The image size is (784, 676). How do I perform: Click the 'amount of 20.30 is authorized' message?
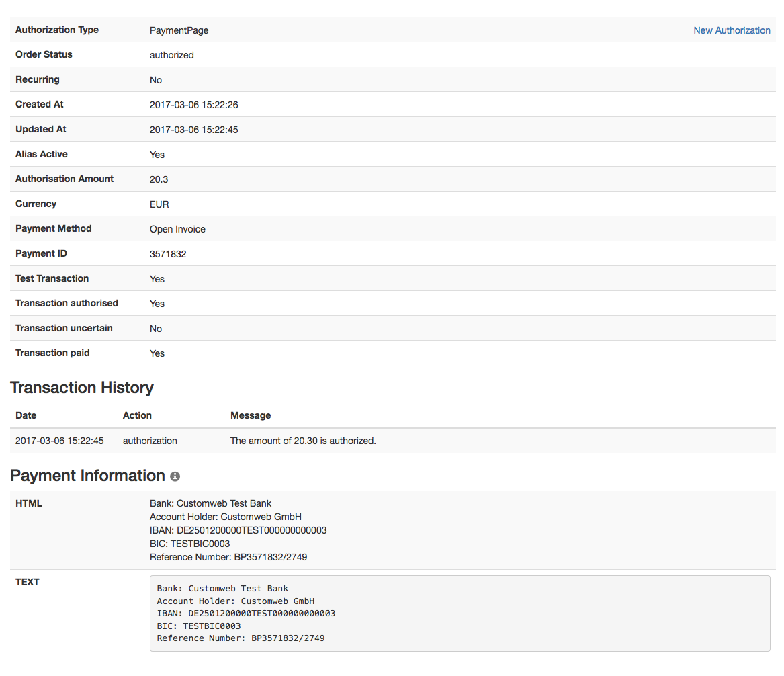coord(303,441)
